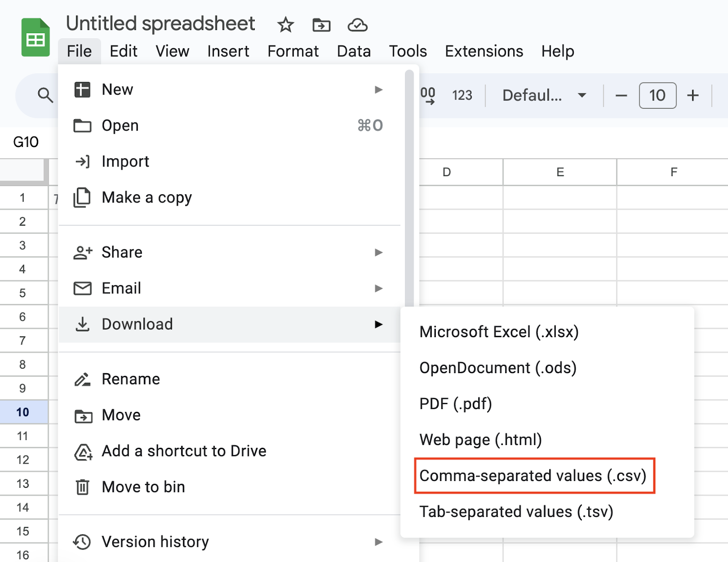
Task: Click the Make a copy icon
Action: 82,197
